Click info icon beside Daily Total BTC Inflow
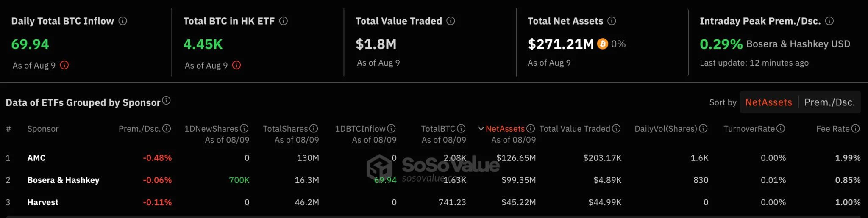The height and width of the screenshot is (218, 868). (123, 21)
